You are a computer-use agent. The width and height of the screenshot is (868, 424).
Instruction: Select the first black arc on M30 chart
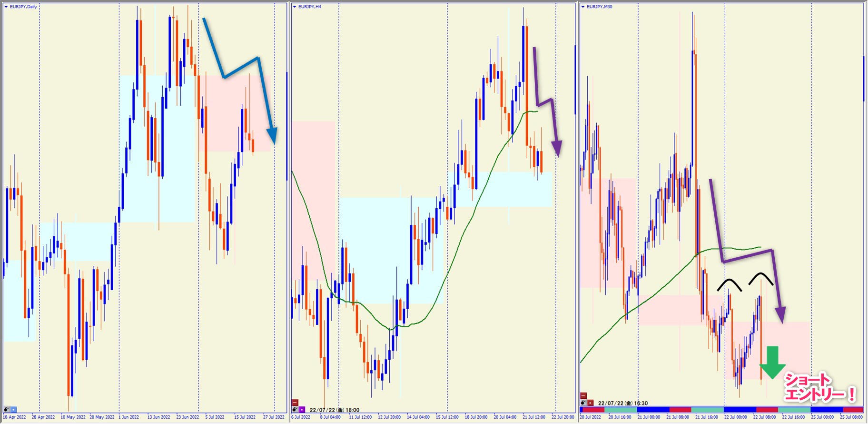(729, 285)
